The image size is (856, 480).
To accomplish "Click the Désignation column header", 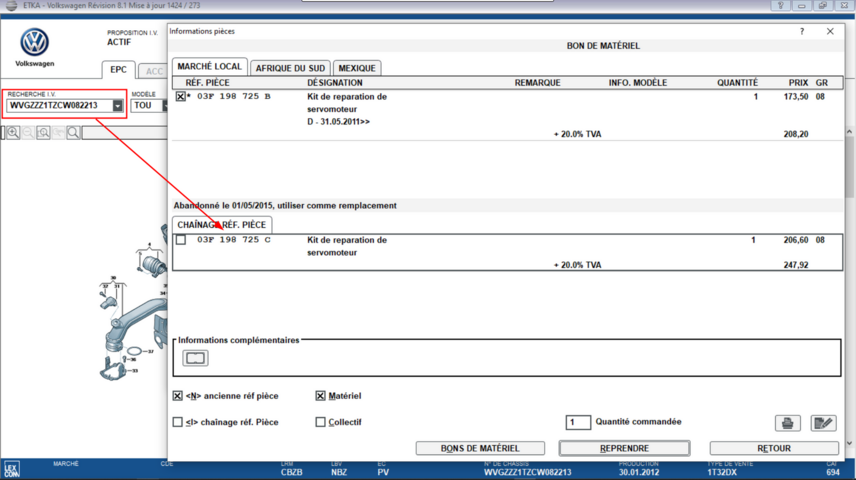I will (x=335, y=82).
